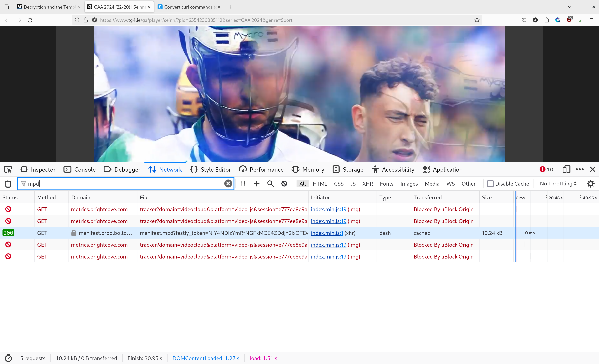599x364 pixels.
Task: Open devtools three-dot customize menu
Action: click(580, 170)
